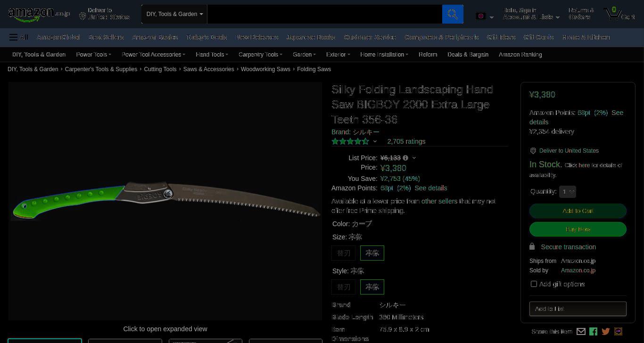Screen dimensions: 644x343
Task: Open Saws & Accessories breadcrumb
Action: 208,69
